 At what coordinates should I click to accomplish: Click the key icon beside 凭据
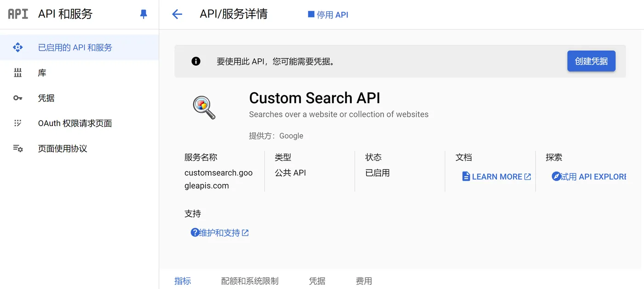pyautogui.click(x=18, y=98)
